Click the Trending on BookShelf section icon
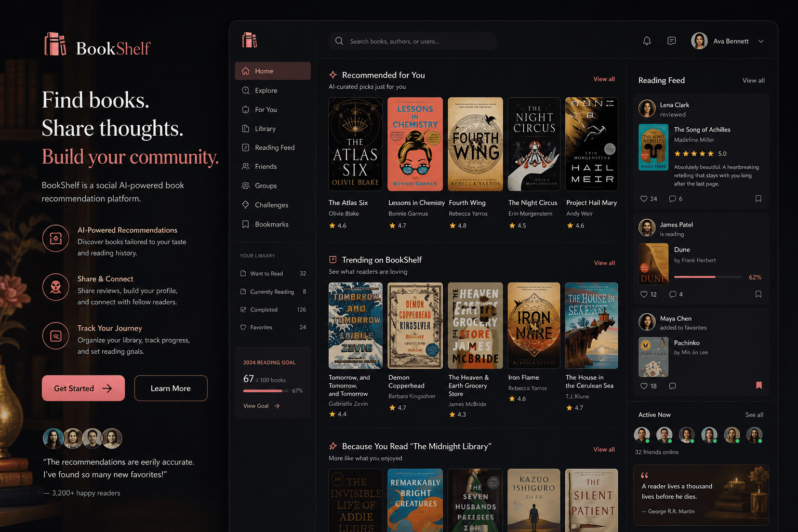Screen dimensions: 798x532 click(x=333, y=259)
